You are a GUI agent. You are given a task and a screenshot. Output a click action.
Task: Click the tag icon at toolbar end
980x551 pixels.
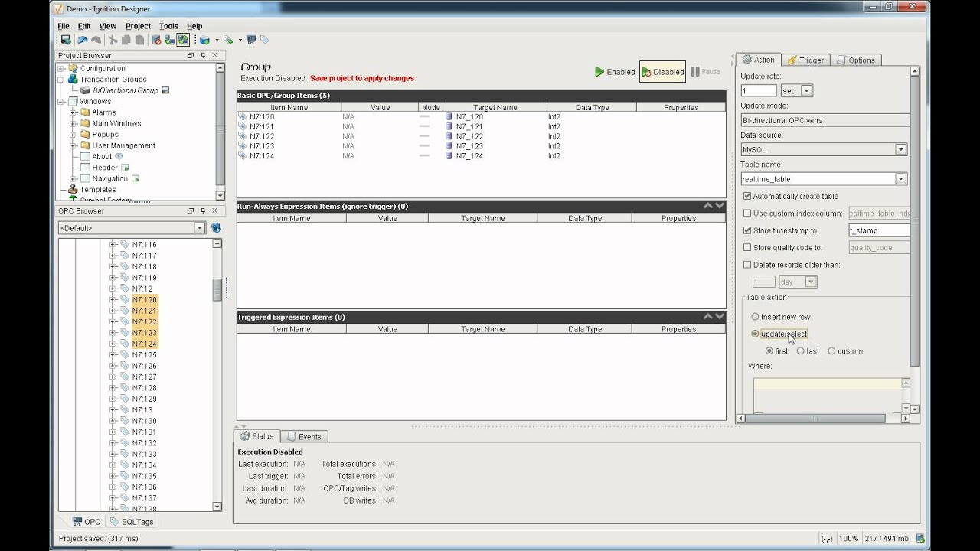point(264,40)
